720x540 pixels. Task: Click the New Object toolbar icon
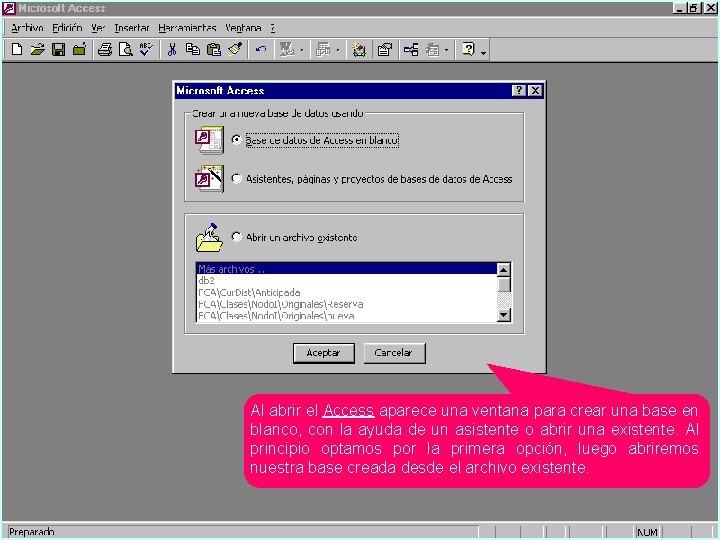pos(432,49)
